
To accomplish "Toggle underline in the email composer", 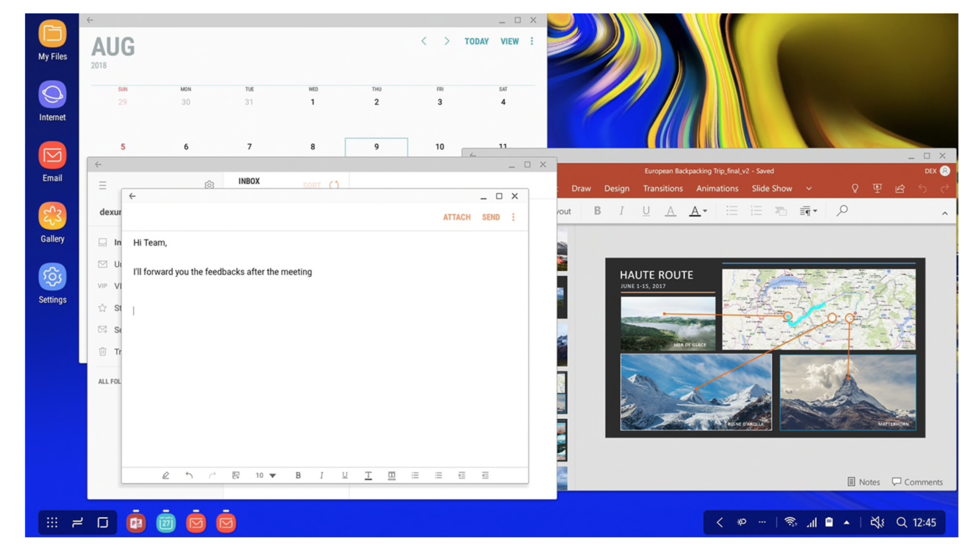I will point(345,476).
